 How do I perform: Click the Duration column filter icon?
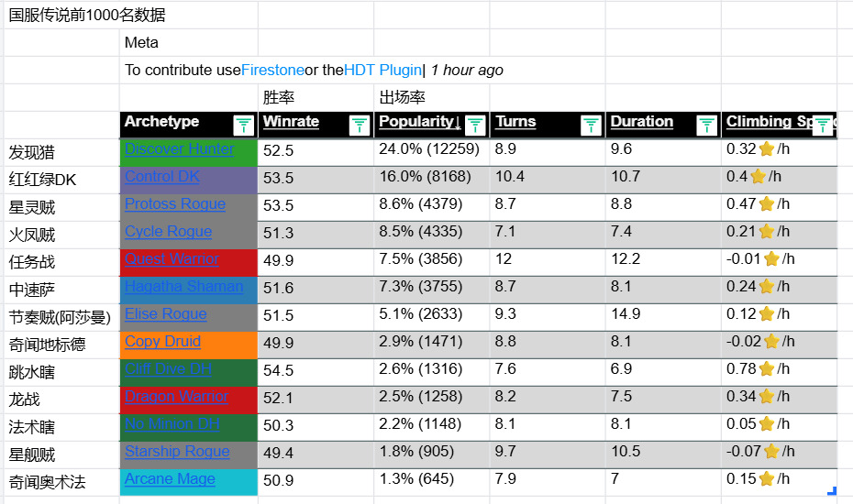706,126
